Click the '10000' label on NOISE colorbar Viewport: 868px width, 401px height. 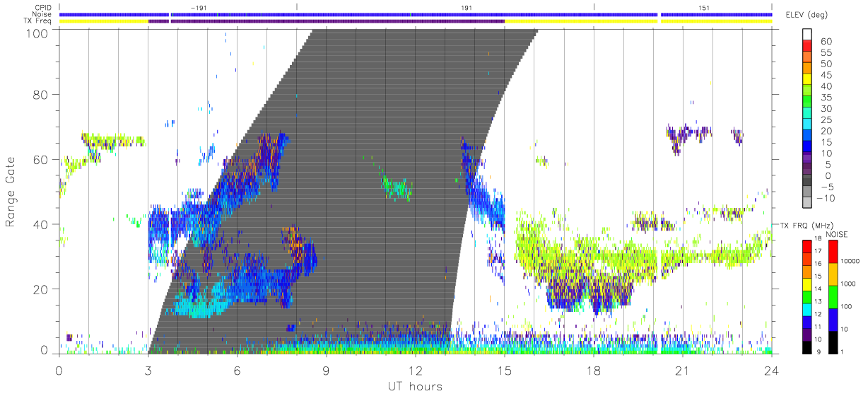point(849,262)
